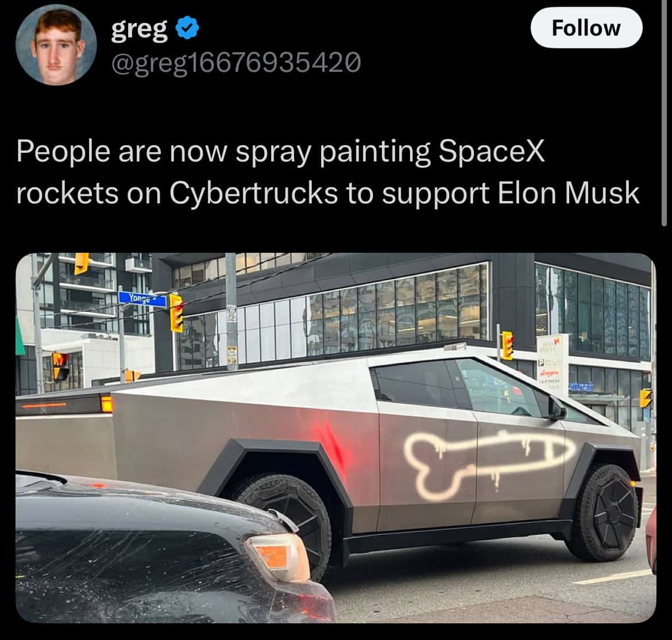Click the Cybertruck's side mirror
The height and width of the screenshot is (640, 672).
click(x=556, y=408)
